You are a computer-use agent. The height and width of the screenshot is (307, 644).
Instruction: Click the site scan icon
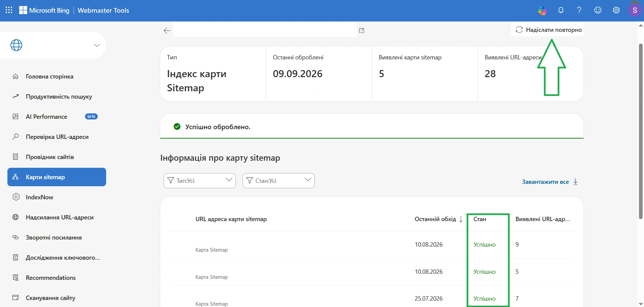[15, 298]
